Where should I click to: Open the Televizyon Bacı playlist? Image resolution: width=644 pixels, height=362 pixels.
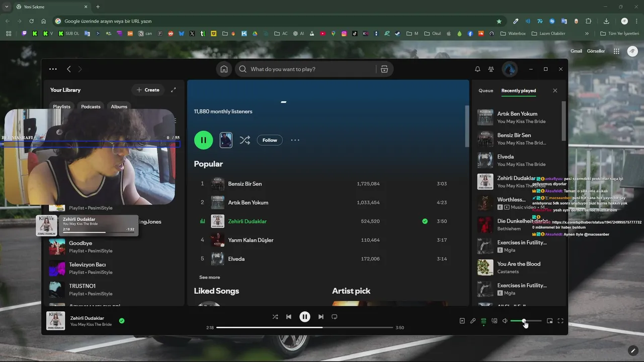pyautogui.click(x=113, y=268)
